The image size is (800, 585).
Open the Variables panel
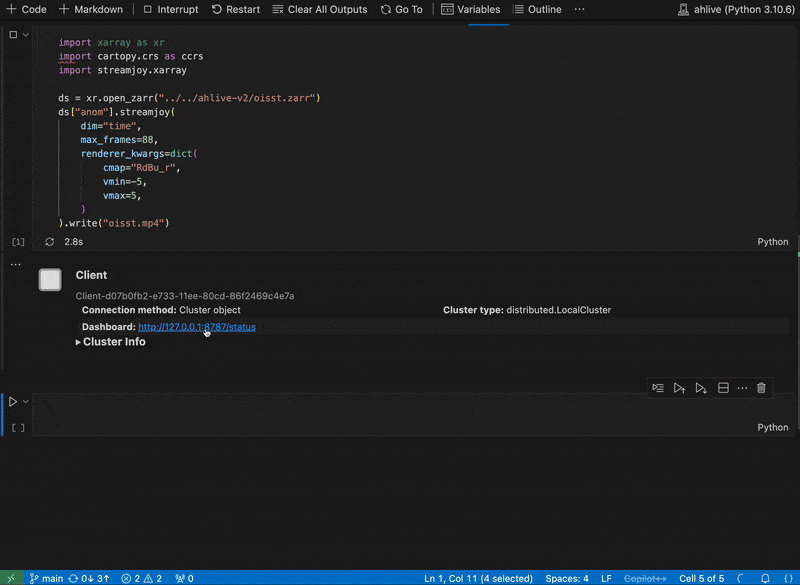[472, 9]
